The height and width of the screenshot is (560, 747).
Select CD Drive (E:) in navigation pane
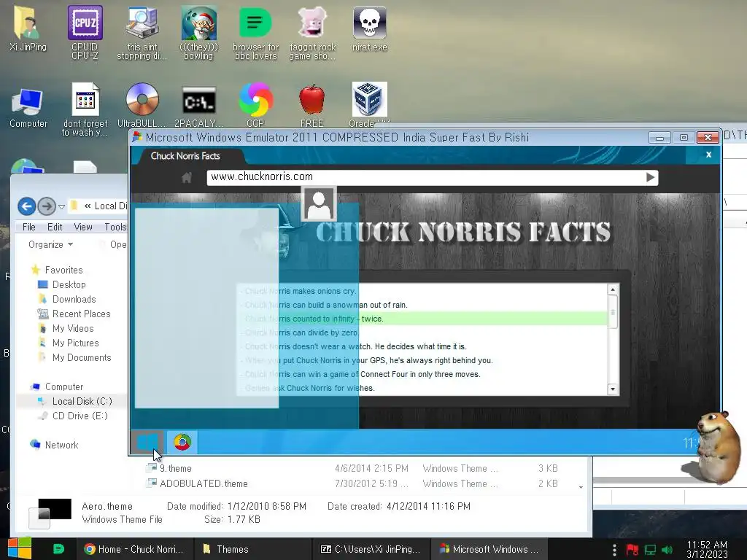(x=73, y=416)
